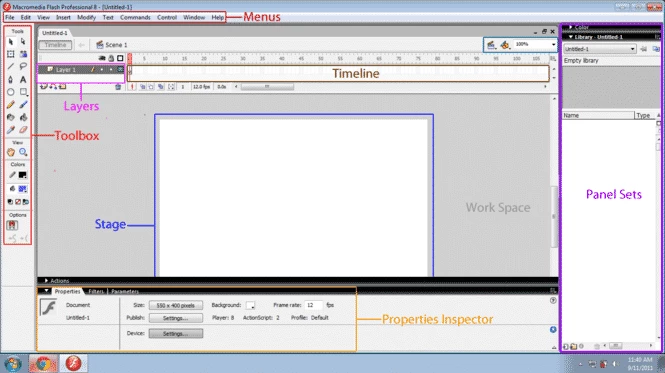Expand the Actions panel
The width and height of the screenshot is (665, 373).
[46, 280]
